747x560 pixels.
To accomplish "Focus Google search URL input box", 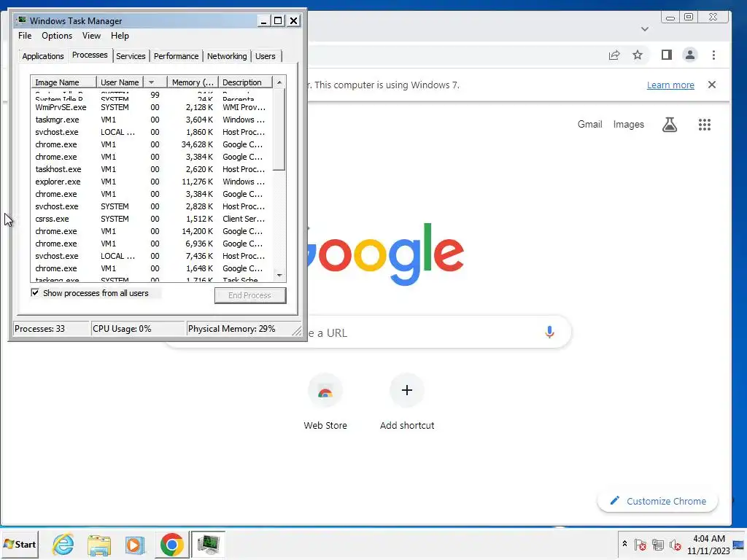I will click(367, 332).
